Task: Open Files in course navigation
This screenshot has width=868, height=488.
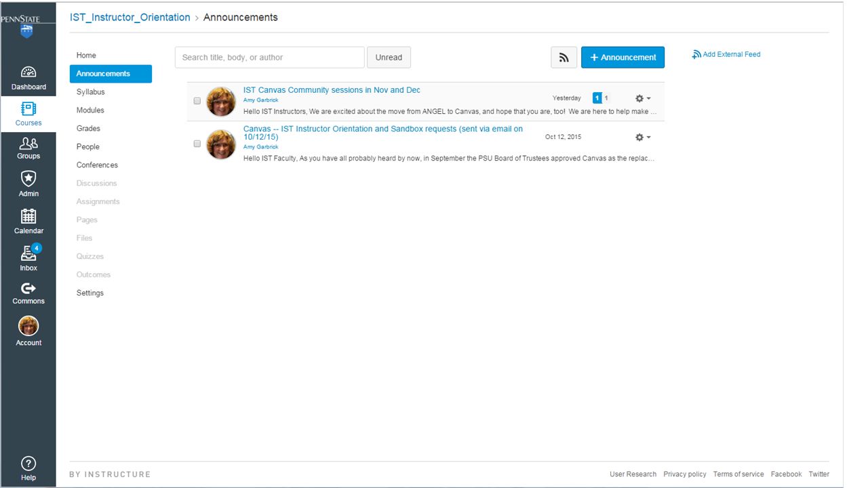Action: [x=84, y=239]
